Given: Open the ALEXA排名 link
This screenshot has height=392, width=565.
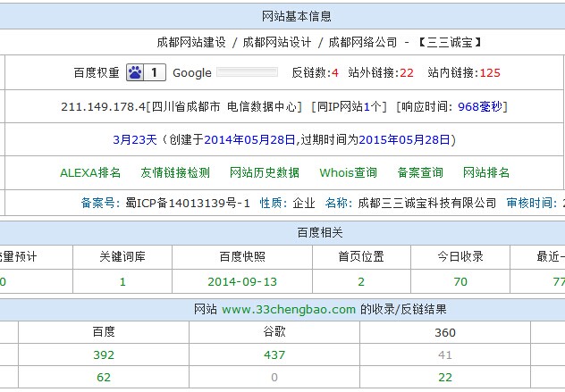Looking at the screenshot, I should coord(90,172).
